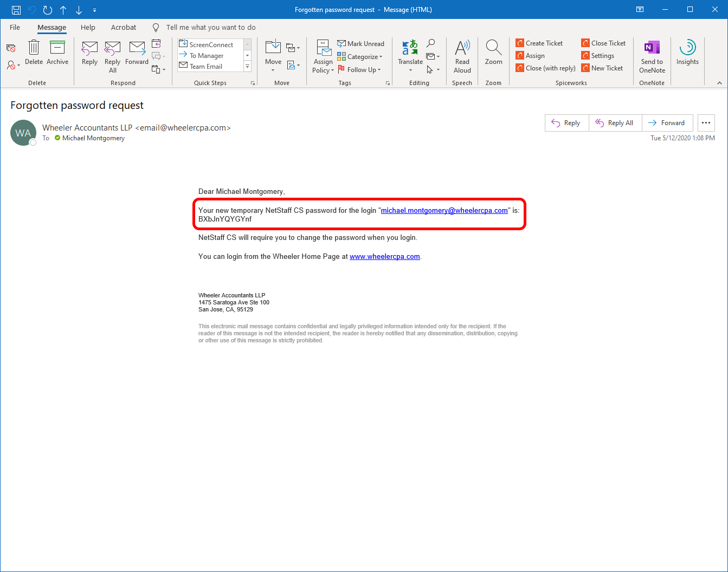Image resolution: width=728 pixels, height=572 pixels.
Task: Mark the message as Unread
Action: [360, 44]
